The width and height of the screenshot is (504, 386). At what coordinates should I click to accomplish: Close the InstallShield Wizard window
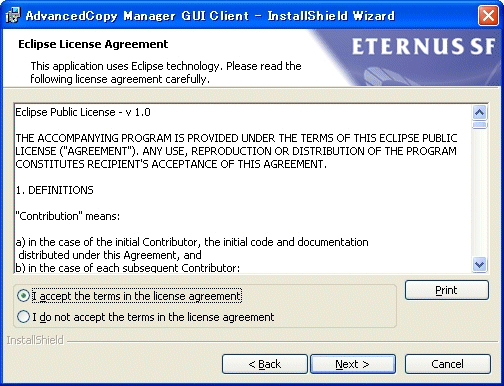[488, 15]
